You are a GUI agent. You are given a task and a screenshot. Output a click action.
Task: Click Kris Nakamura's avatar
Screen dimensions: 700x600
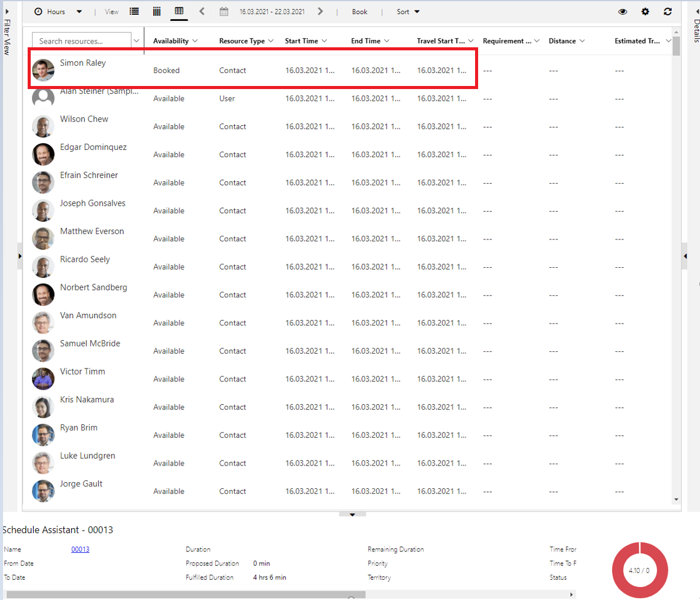click(x=43, y=407)
